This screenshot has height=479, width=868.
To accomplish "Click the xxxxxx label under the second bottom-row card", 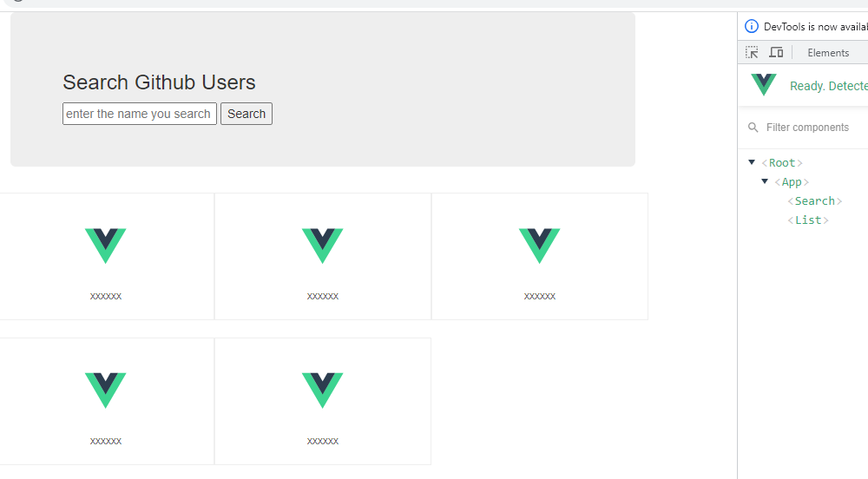I will pyautogui.click(x=323, y=442).
